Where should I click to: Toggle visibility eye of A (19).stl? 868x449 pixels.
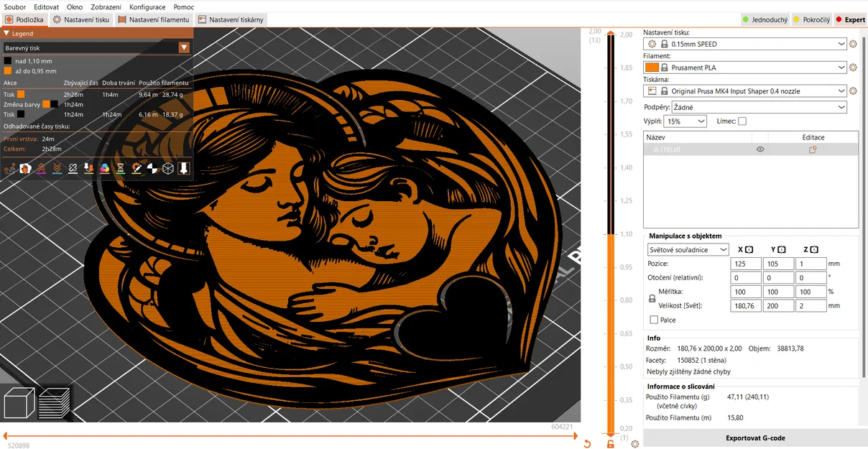pyautogui.click(x=760, y=149)
